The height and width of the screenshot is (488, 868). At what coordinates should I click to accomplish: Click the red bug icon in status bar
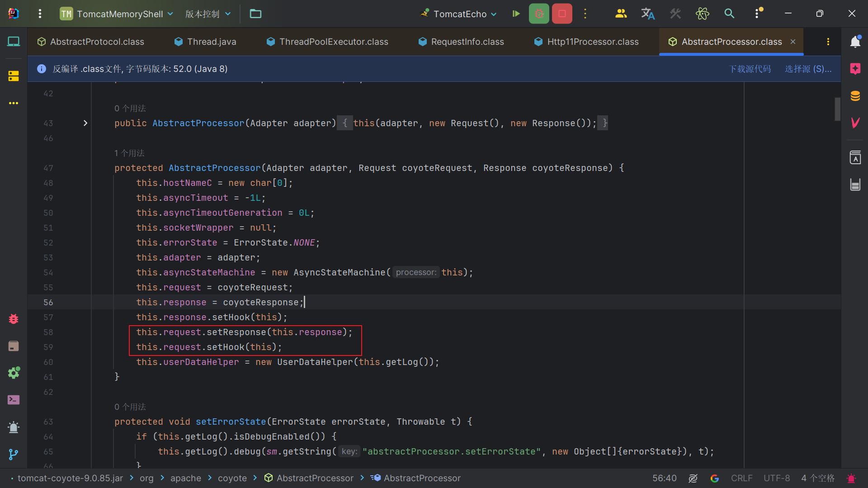pos(851,478)
